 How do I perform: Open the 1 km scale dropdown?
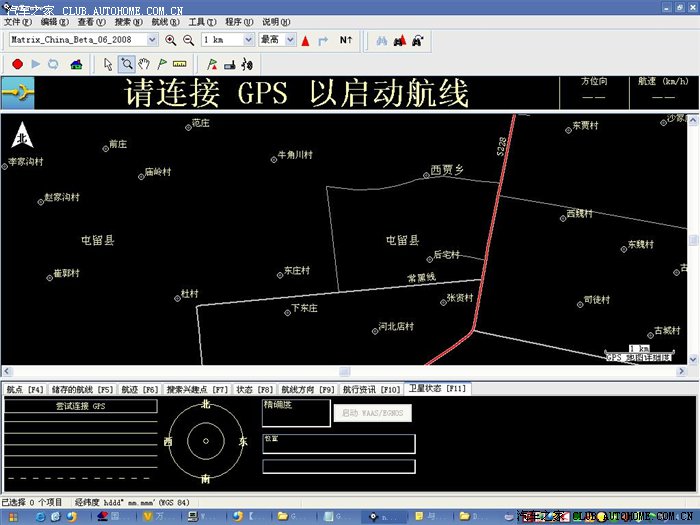248,40
